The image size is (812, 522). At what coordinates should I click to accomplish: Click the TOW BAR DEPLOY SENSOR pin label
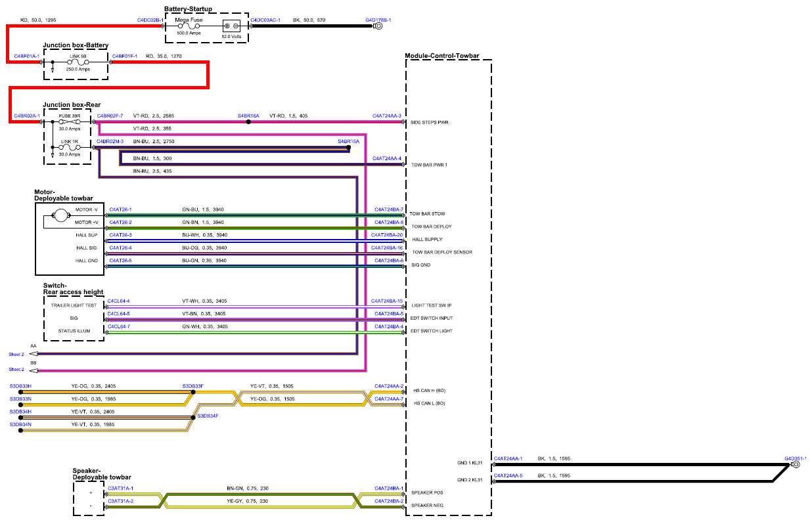[442, 252]
